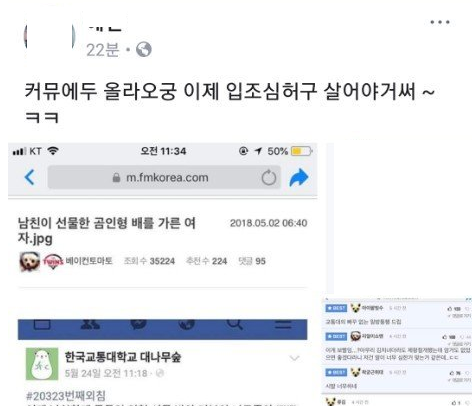Click the green 대나무숲 page avatar

(x=42, y=364)
